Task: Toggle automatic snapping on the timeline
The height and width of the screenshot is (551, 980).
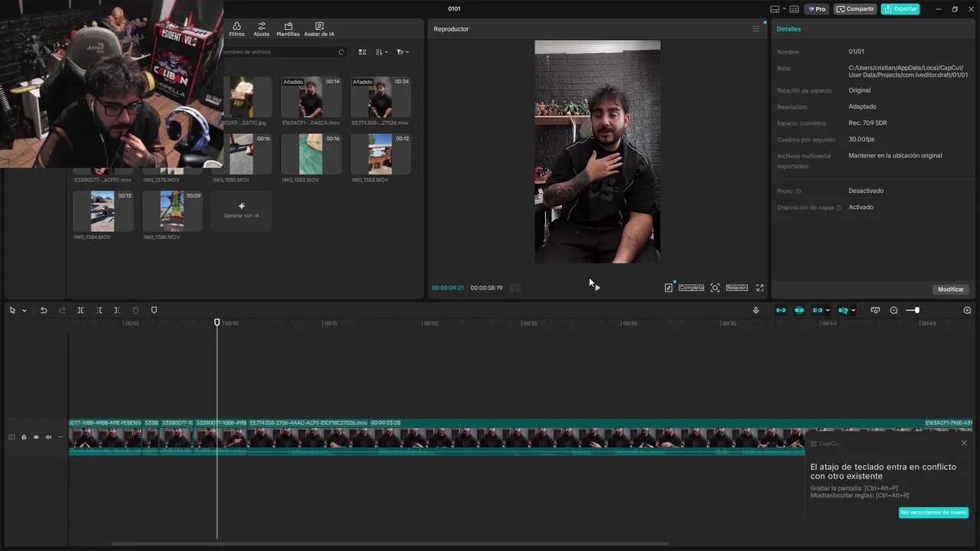Action: click(799, 310)
